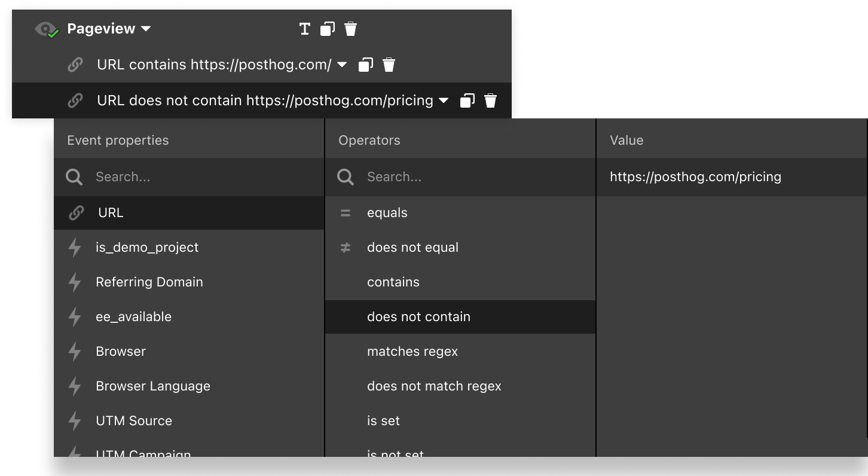The image size is (868, 476).
Task: Click the lightning icon next to Referring Domain
Action: [75, 282]
